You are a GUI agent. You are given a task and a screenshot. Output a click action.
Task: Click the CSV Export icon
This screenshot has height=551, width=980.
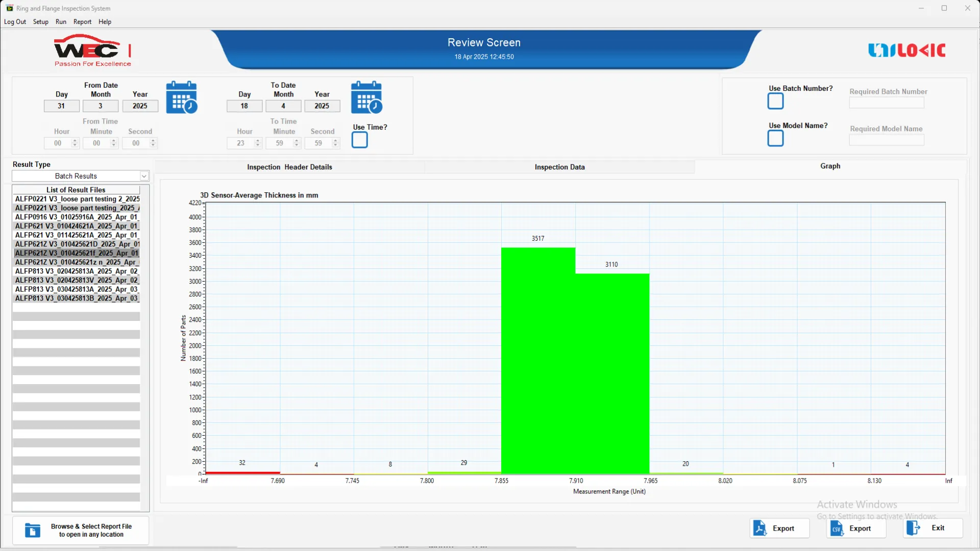coord(837,528)
